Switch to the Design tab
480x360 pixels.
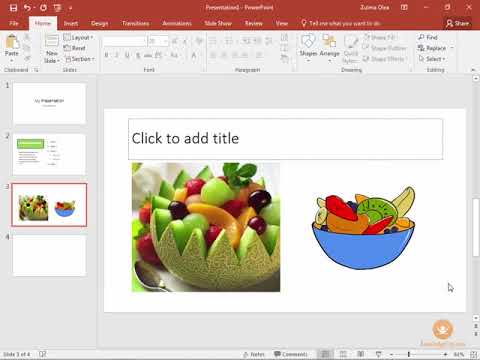pyautogui.click(x=99, y=23)
